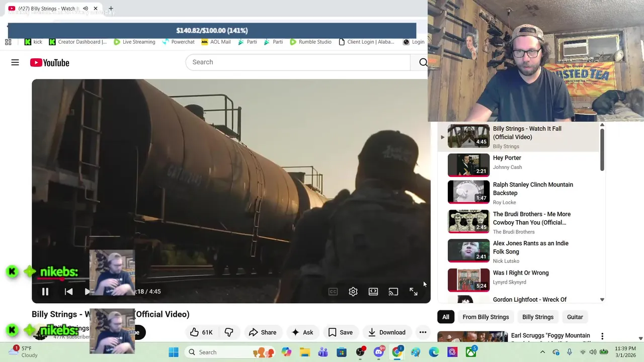Pause the playing video

[45, 292]
